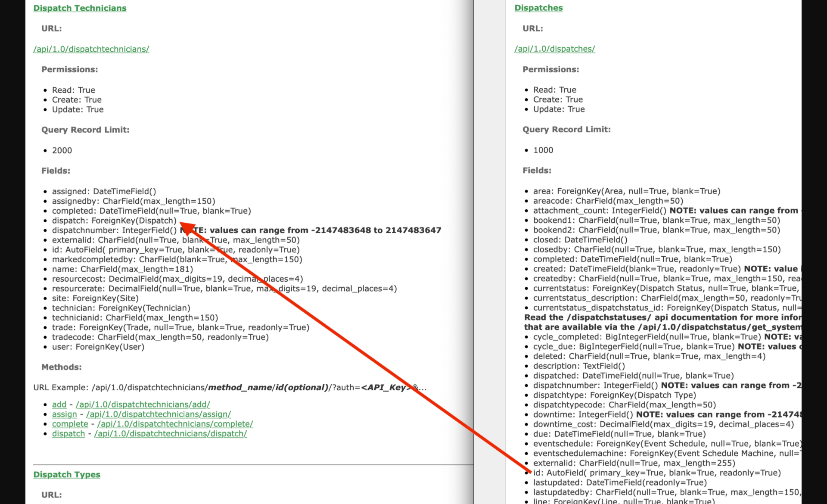Open the Dispatch Types heading link
Viewport: 827px width, 504px height.
(67, 474)
